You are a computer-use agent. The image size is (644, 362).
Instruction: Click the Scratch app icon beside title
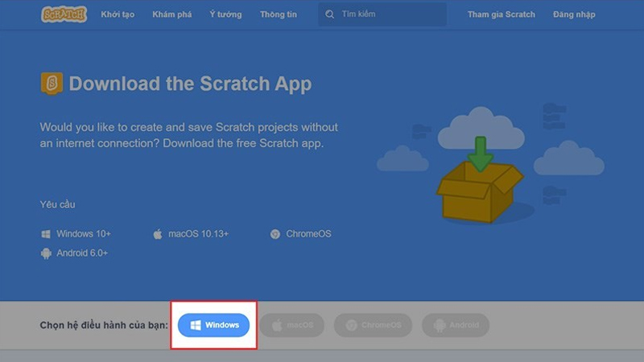52,84
